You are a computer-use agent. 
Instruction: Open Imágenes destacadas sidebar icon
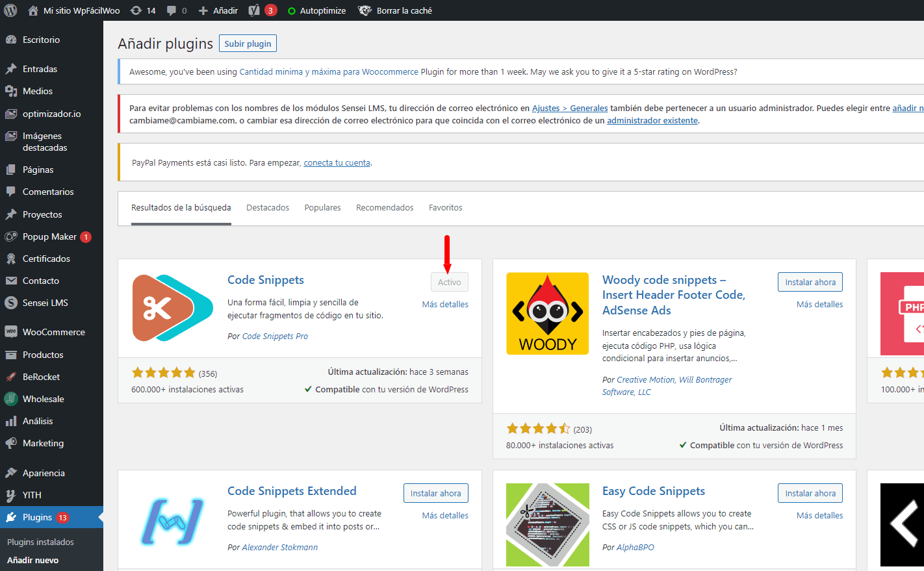(x=11, y=136)
